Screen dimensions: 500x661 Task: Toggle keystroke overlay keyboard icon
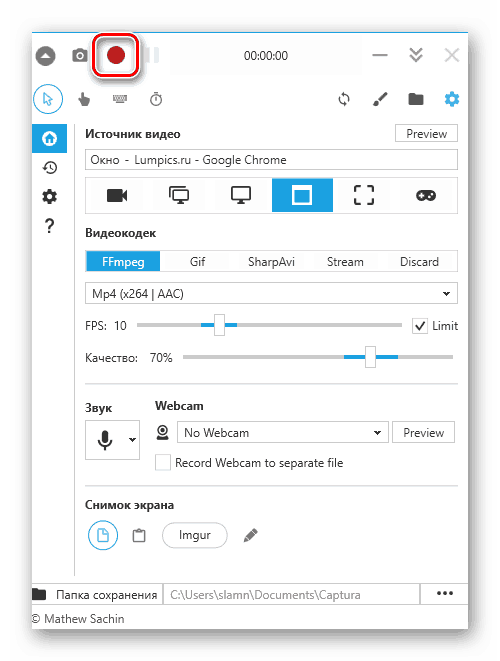120,99
